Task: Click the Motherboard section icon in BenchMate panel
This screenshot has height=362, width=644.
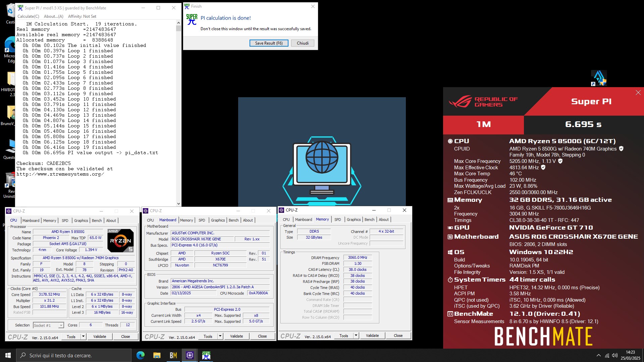Action: 450,237
